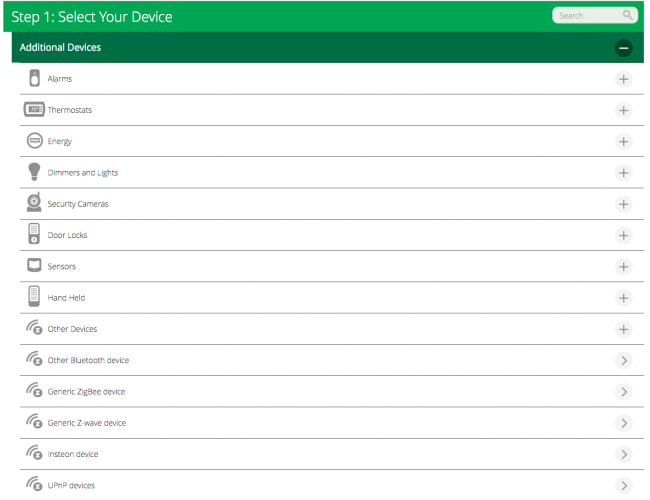
Task: Expand the Other Devices category
Action: click(x=623, y=330)
